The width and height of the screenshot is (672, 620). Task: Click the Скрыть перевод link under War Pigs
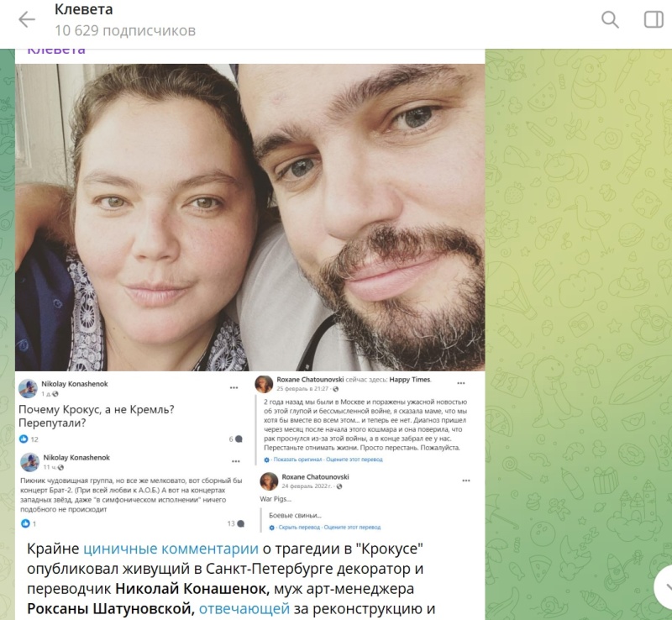tap(299, 528)
